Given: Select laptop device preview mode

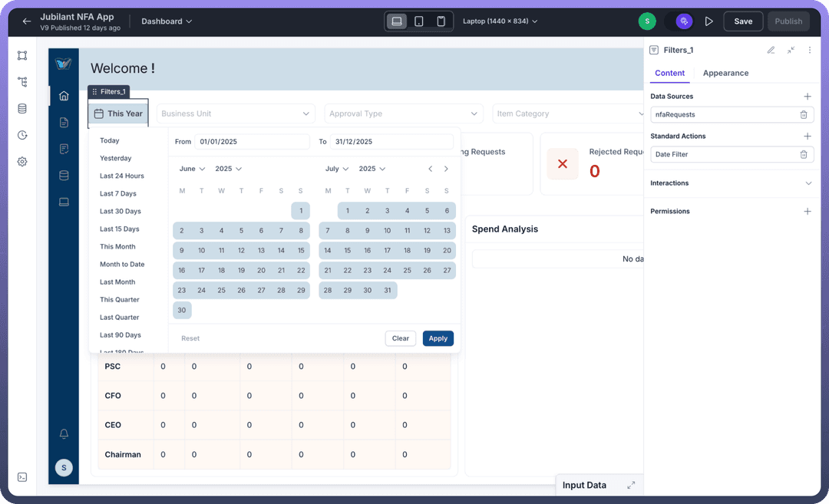Looking at the screenshot, I should coord(397,21).
